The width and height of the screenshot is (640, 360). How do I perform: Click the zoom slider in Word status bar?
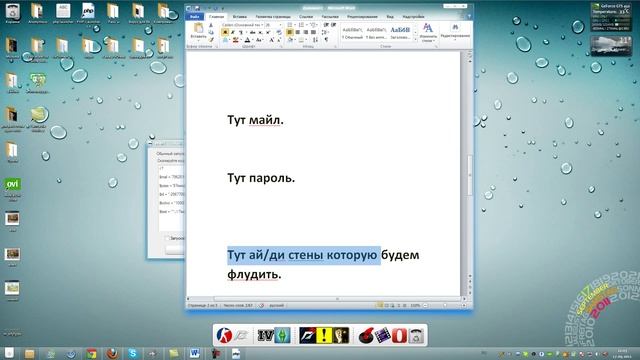tap(444, 305)
